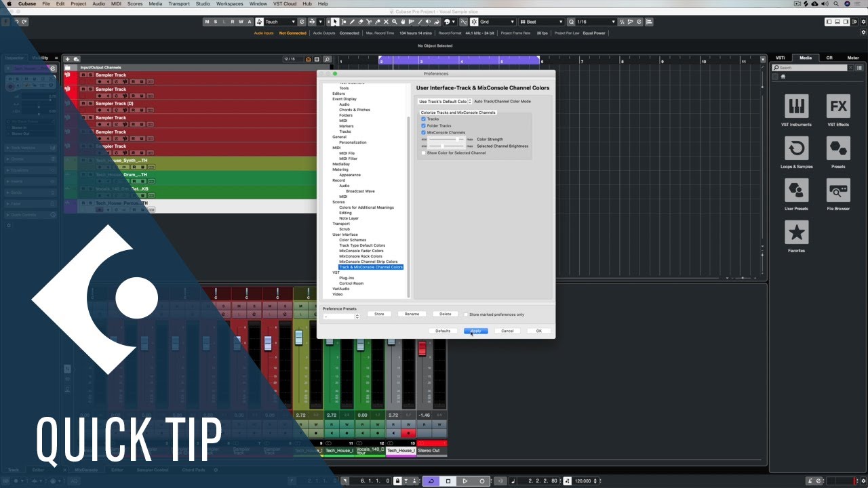Open the Setup gear at bottom right
868x488 pixels.
pos(863,481)
